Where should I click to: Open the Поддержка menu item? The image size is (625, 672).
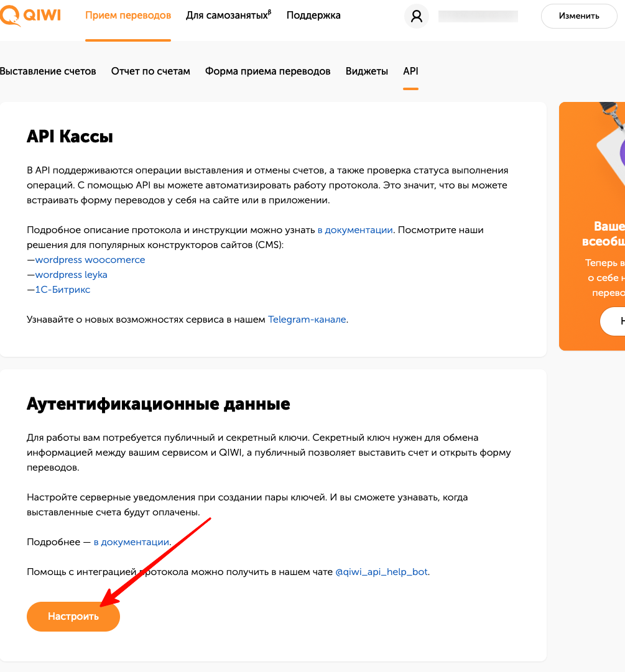[313, 16]
